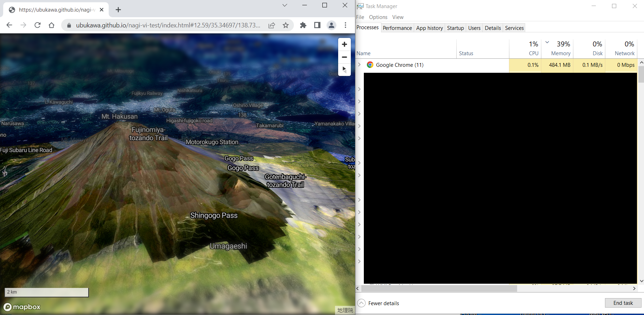
Task: Reload the Chrome page
Action: click(37, 25)
